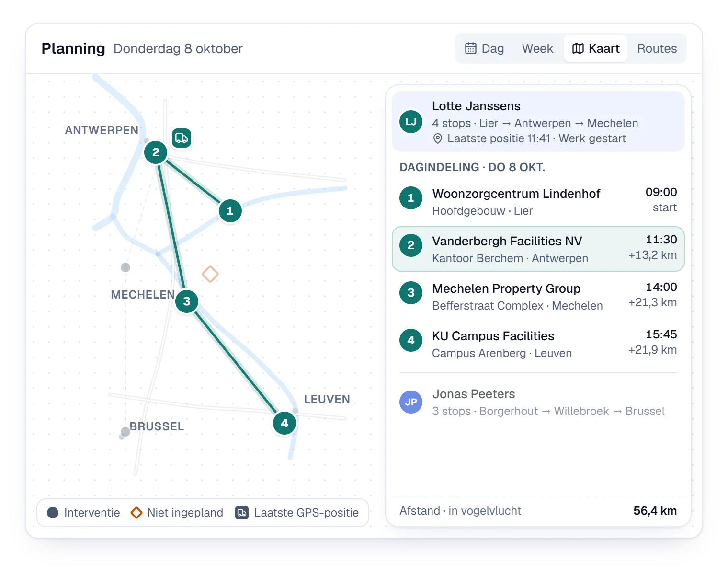Select map marker 4 at Leuven

[x=284, y=423]
